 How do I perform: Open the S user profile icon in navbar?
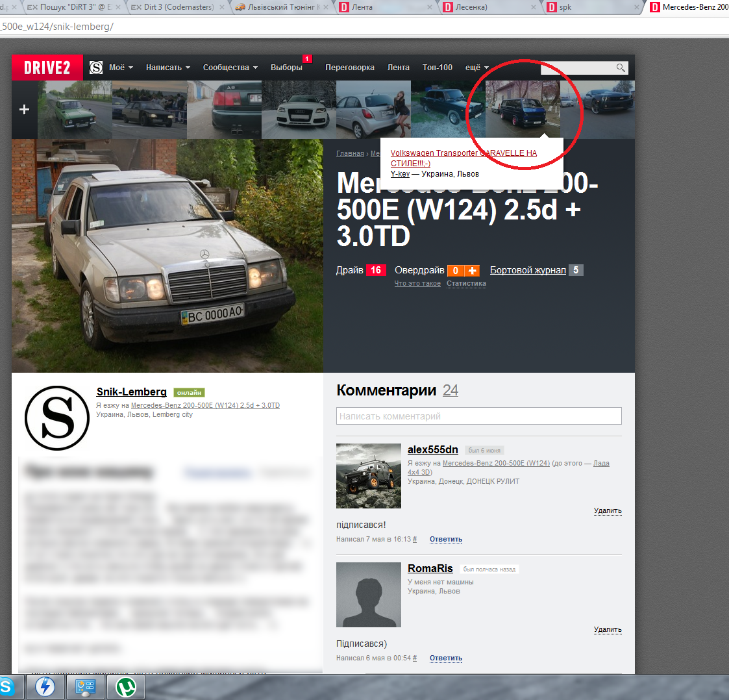(x=96, y=68)
